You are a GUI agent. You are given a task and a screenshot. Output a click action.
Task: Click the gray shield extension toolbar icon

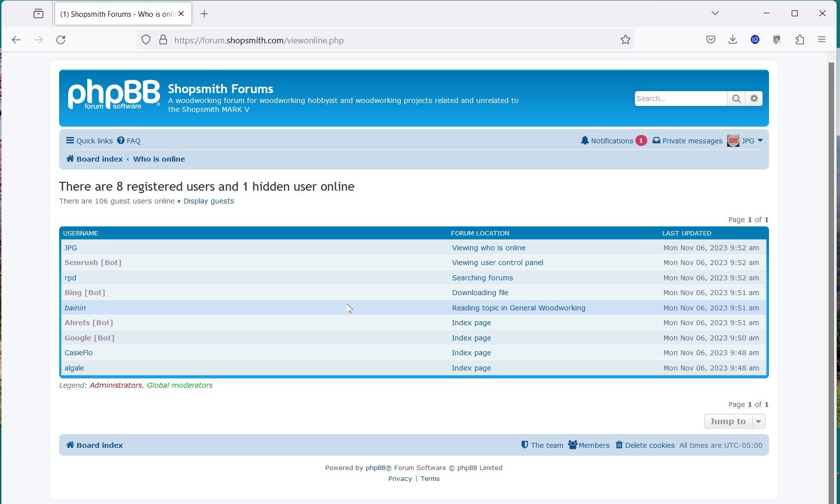coord(777,40)
